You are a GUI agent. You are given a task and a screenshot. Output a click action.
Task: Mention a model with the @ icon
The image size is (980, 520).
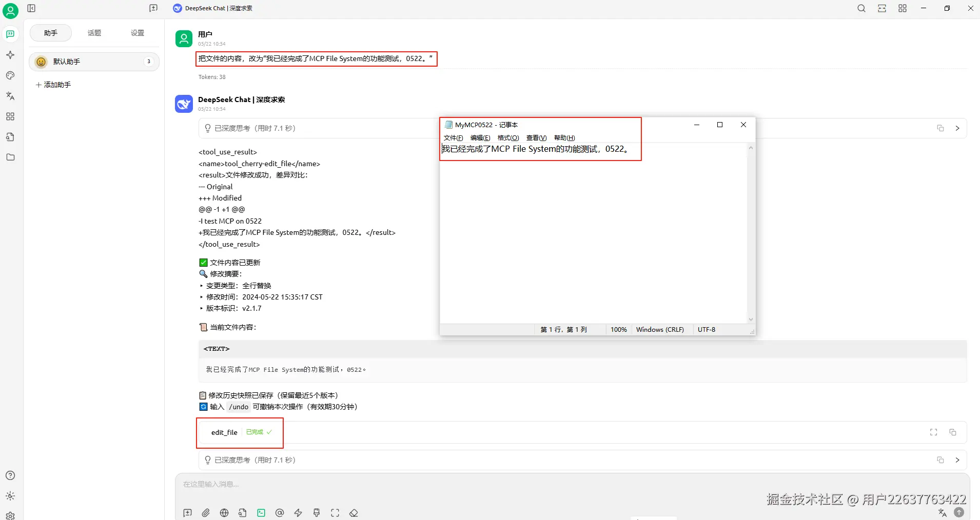click(x=280, y=513)
